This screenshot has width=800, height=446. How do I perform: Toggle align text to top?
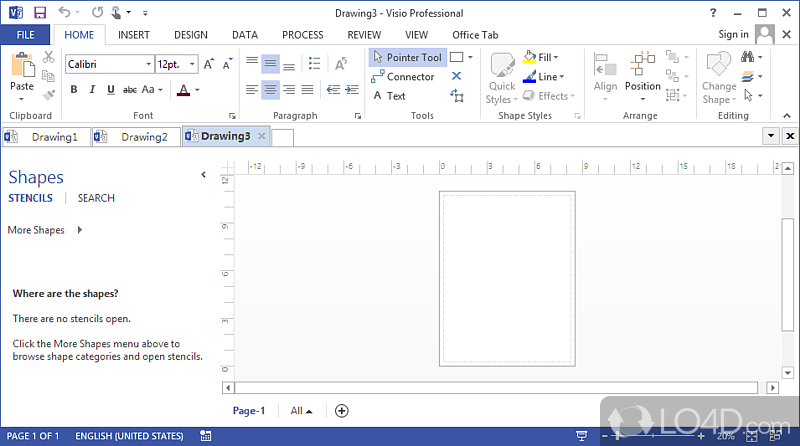pyautogui.click(x=252, y=64)
